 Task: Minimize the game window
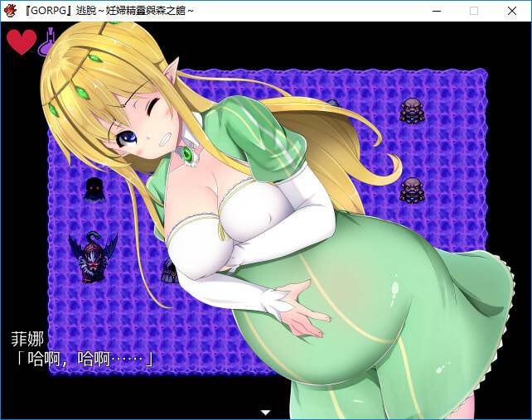[435, 10]
